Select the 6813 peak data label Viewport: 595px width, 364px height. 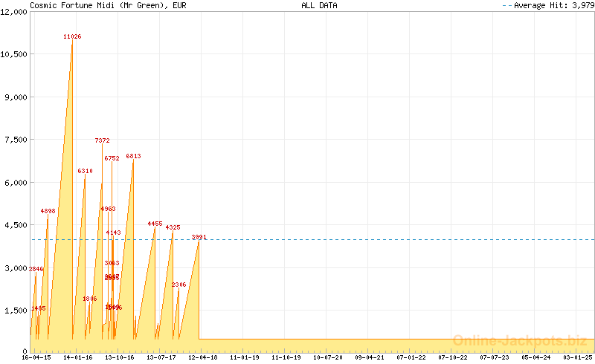(133, 156)
